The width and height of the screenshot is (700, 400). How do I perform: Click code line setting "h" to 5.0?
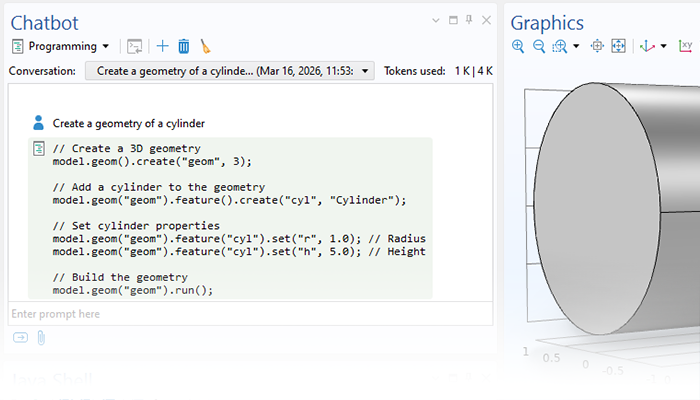(x=239, y=252)
